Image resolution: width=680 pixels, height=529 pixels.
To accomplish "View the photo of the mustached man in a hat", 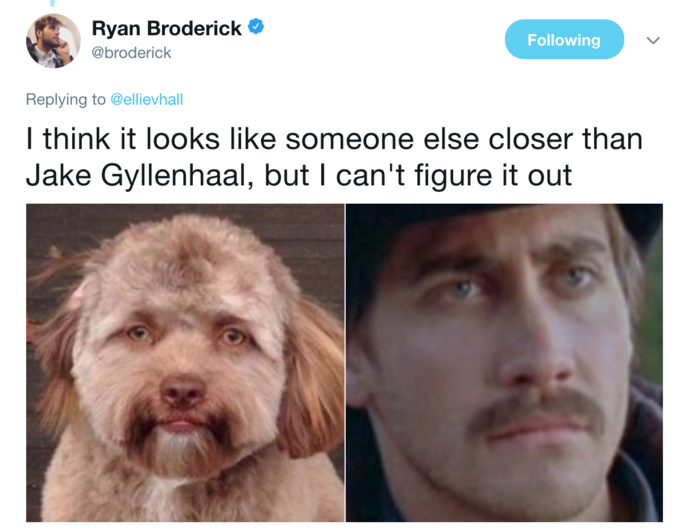I will 504,362.
